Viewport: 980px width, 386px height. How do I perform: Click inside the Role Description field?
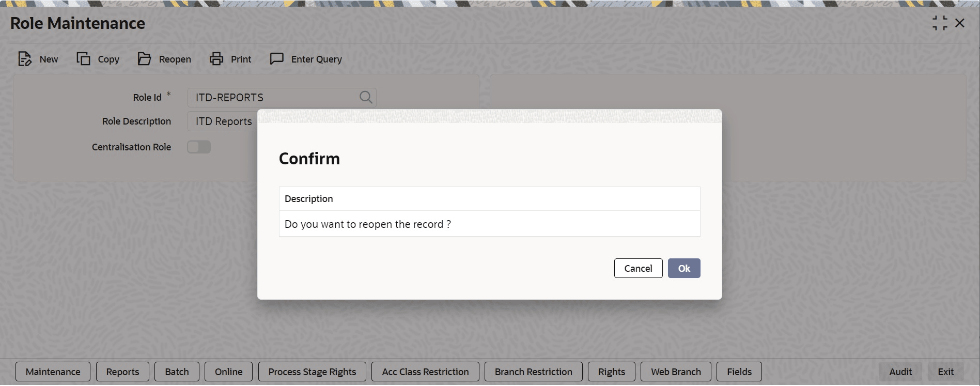[222, 121]
